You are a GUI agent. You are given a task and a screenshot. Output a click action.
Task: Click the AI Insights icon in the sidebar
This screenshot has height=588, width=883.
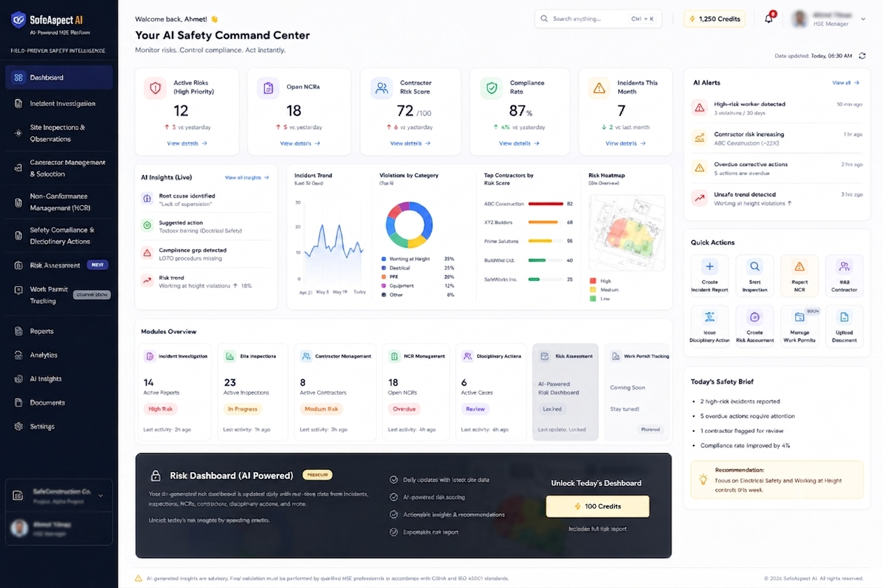(19, 378)
